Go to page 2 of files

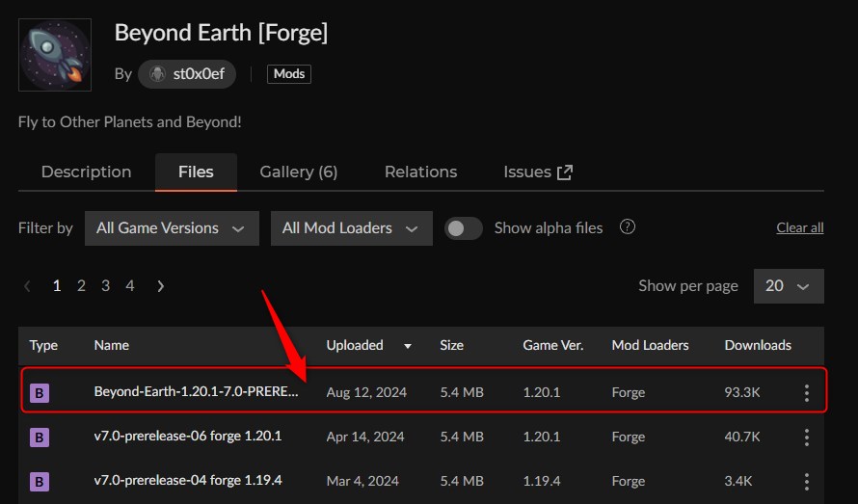click(81, 285)
